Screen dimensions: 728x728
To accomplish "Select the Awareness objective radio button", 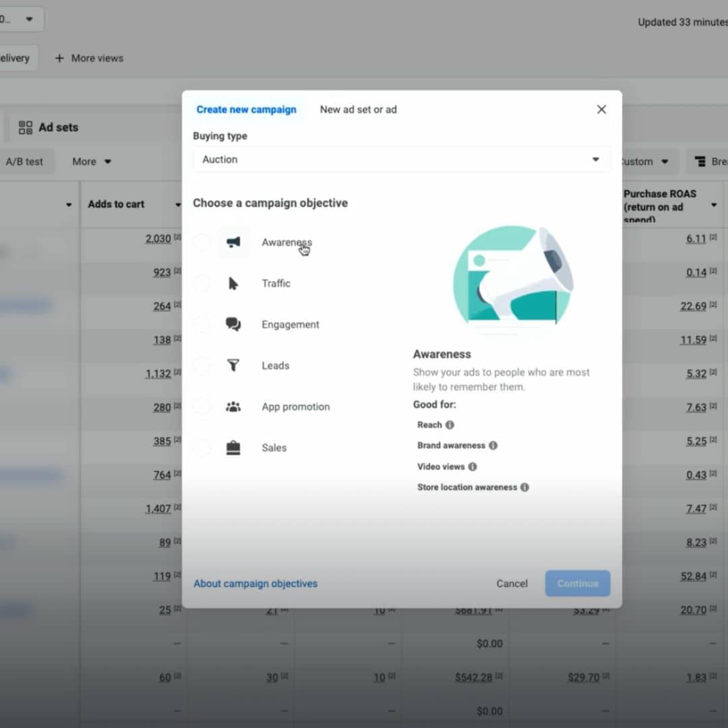I will click(x=202, y=243).
